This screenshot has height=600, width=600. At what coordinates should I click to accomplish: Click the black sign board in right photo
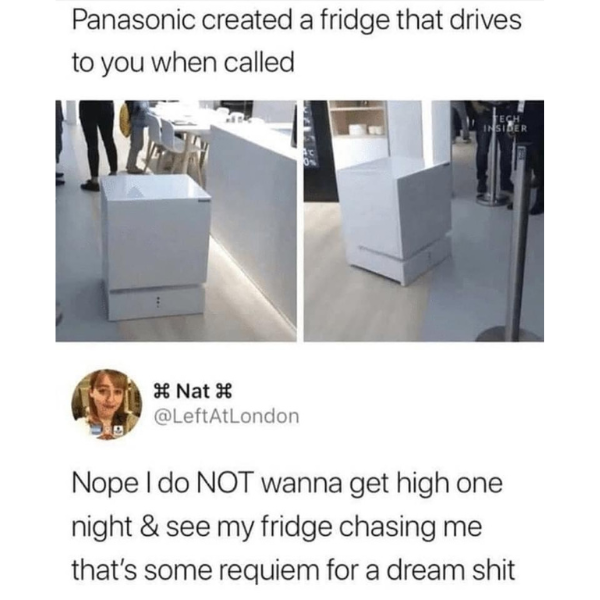click(x=320, y=151)
